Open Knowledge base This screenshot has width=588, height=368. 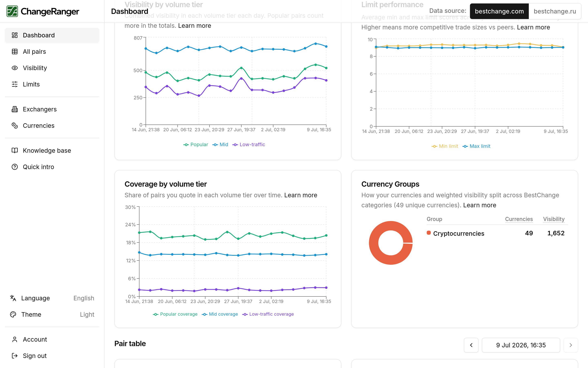(x=52, y=150)
